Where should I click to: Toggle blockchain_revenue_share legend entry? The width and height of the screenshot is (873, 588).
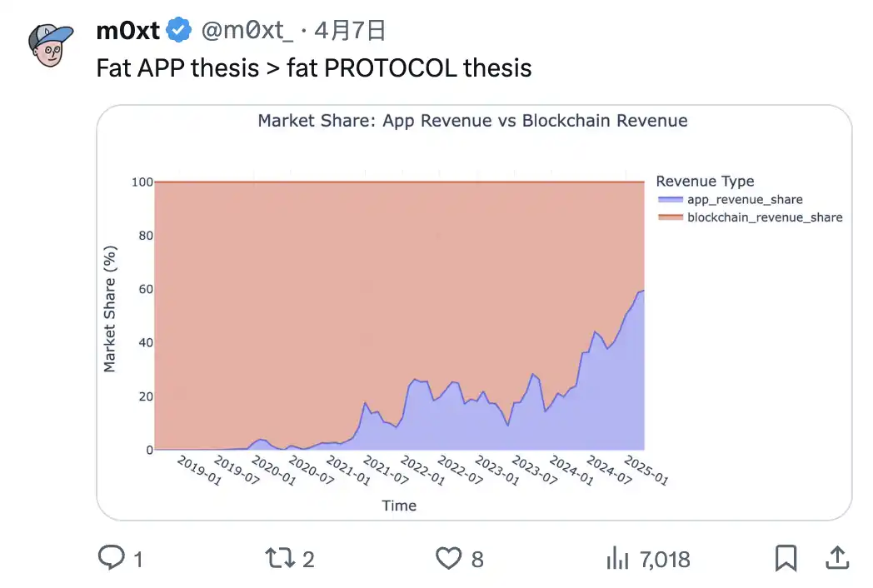point(764,217)
